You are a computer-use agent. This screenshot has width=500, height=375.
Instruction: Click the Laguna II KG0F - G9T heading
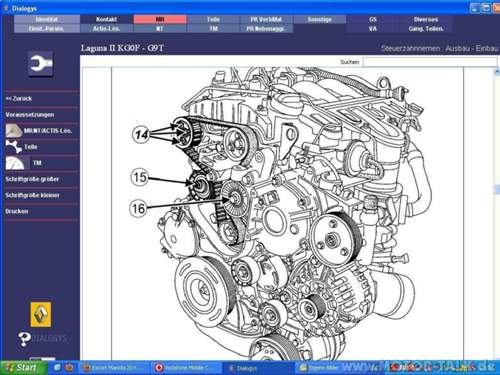(x=122, y=48)
